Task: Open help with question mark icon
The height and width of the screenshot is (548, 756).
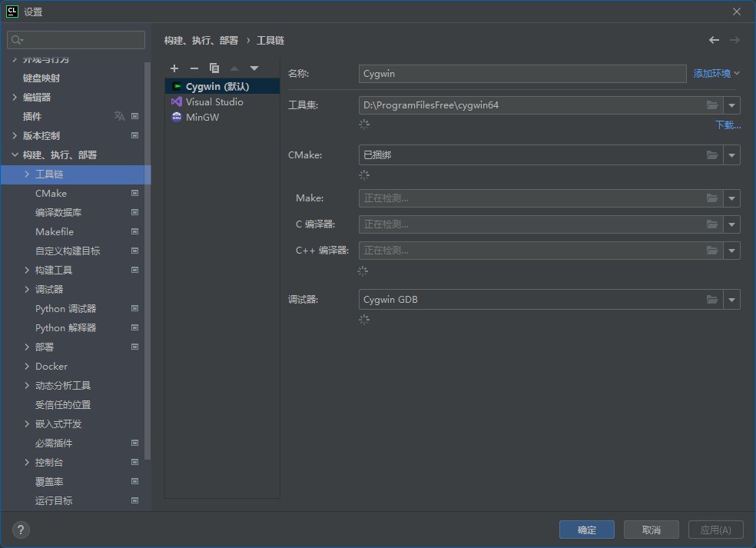Action: point(21,530)
